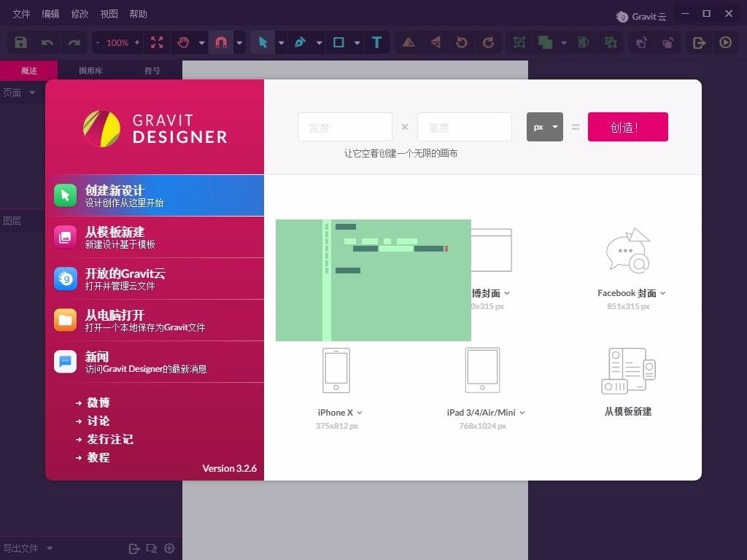Click the send backward arrange icon
Viewport: 747px width, 560px height.
(668, 42)
